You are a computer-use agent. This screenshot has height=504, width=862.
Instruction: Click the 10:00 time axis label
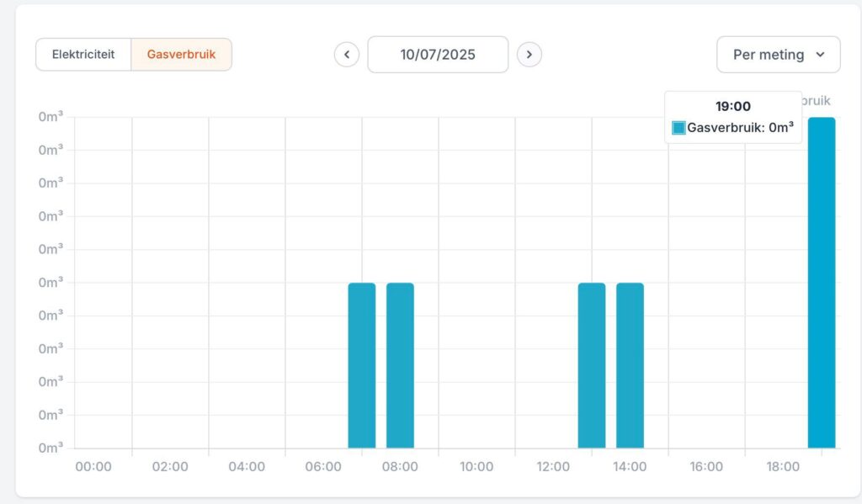pyautogui.click(x=476, y=467)
